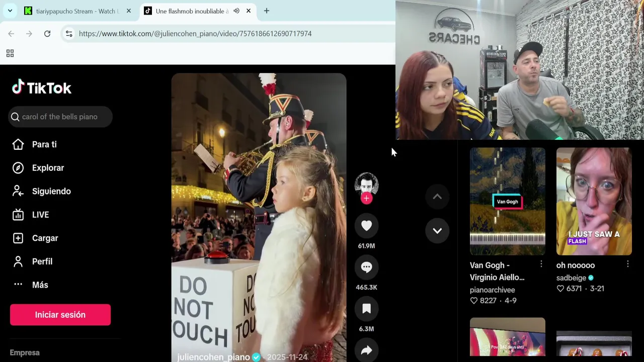This screenshot has width=644, height=362.
Task: Open the tab search dropdown
Action: [10, 11]
